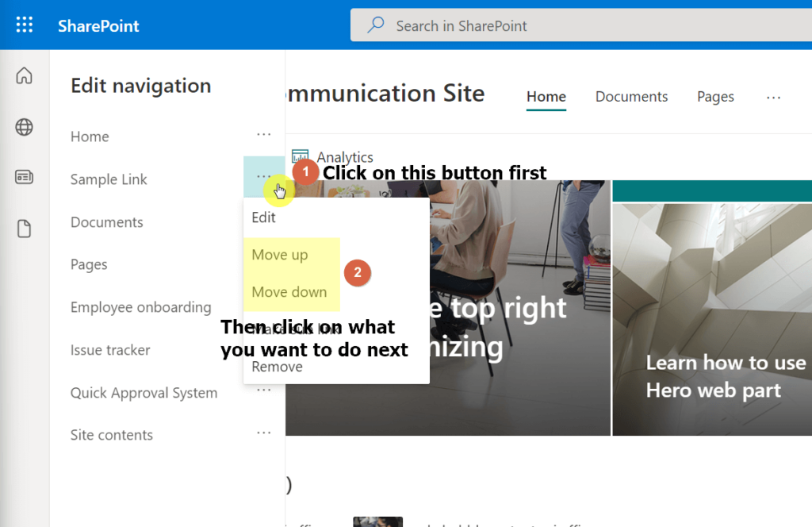The image size is (812, 527).
Task: Select Sample Link navigation item
Action: pyautogui.click(x=109, y=179)
